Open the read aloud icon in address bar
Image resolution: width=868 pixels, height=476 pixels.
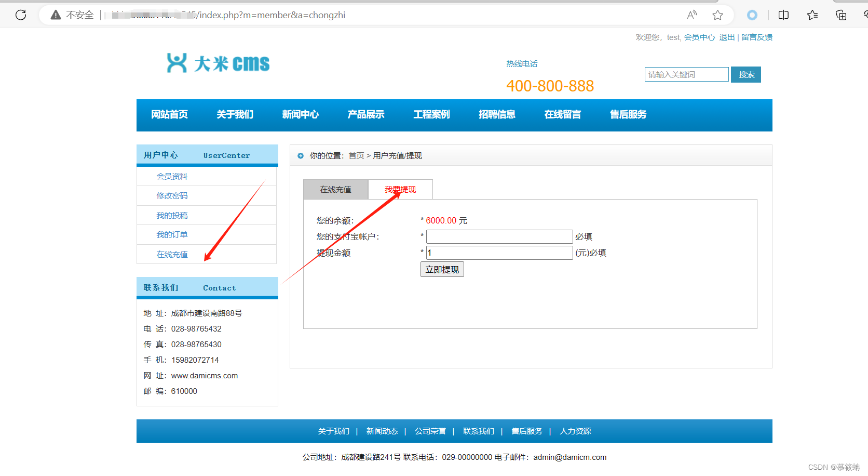692,15
